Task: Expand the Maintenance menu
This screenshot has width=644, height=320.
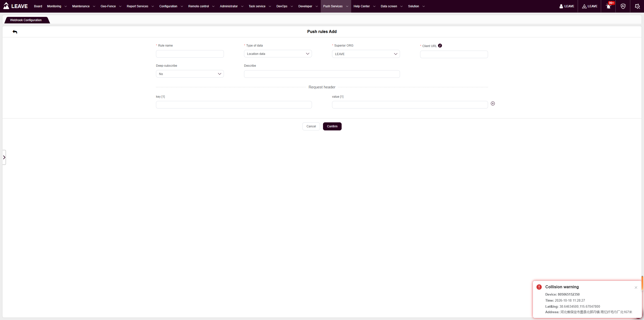Action: click(84, 6)
